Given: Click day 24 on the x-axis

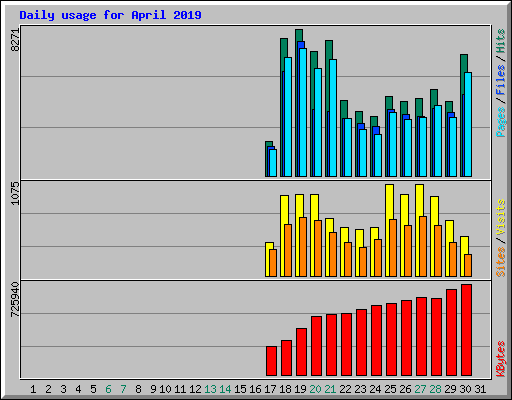Looking at the screenshot, I should click(x=375, y=389).
